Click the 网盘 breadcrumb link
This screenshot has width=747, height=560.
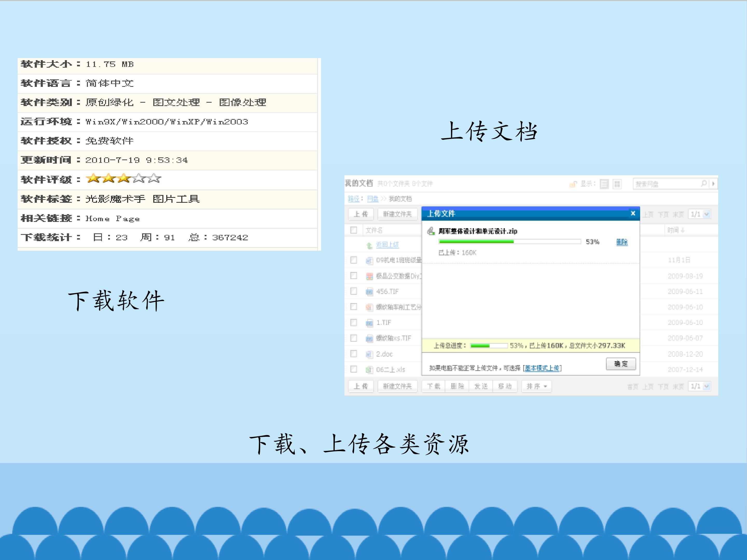(373, 199)
